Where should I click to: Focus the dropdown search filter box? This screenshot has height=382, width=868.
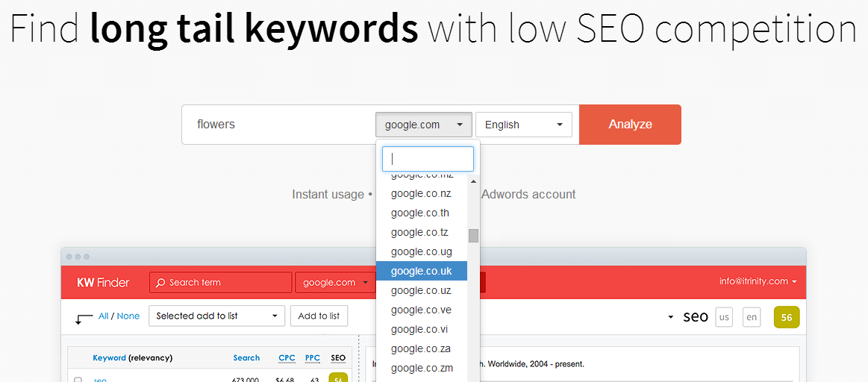click(x=428, y=159)
